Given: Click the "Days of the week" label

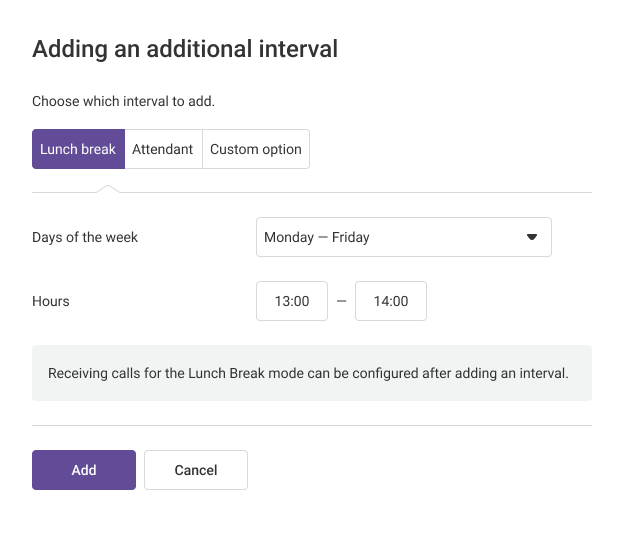Looking at the screenshot, I should coord(85,237).
